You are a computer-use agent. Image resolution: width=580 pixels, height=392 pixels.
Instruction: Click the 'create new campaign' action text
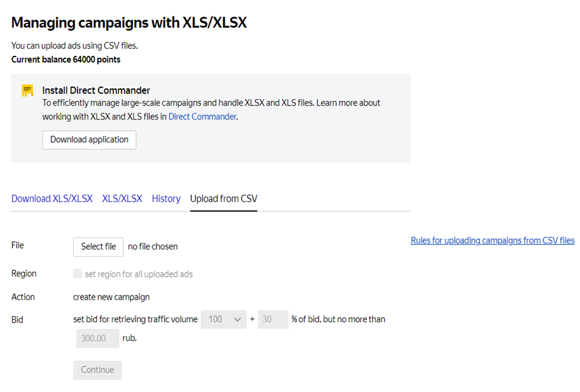pyautogui.click(x=111, y=297)
